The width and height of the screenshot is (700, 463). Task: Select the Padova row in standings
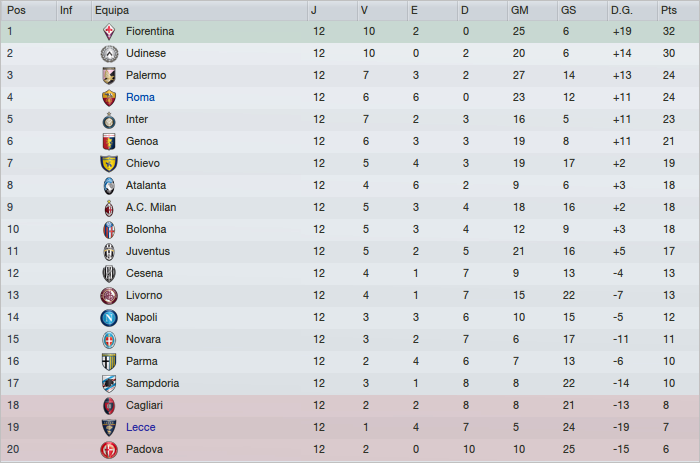[x=350, y=449]
